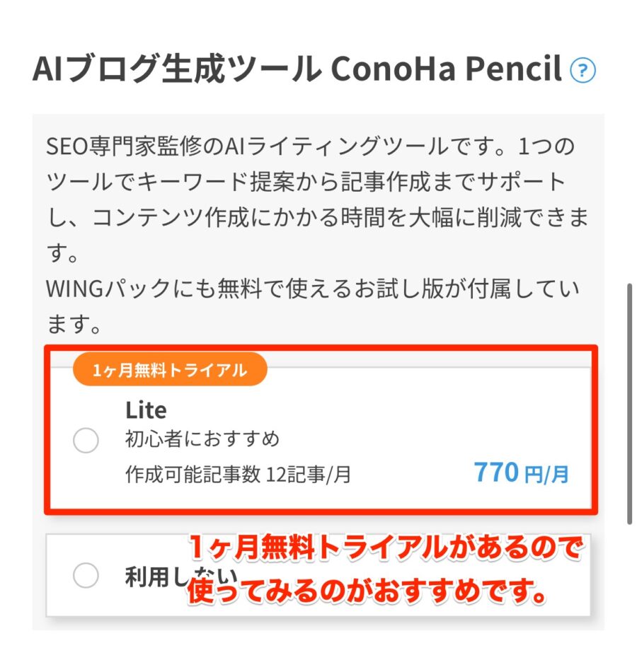This screenshot has height=672, width=637.
Task: Click the orange 1ヶ月無料トライアル badge
Action: pyautogui.click(x=170, y=370)
